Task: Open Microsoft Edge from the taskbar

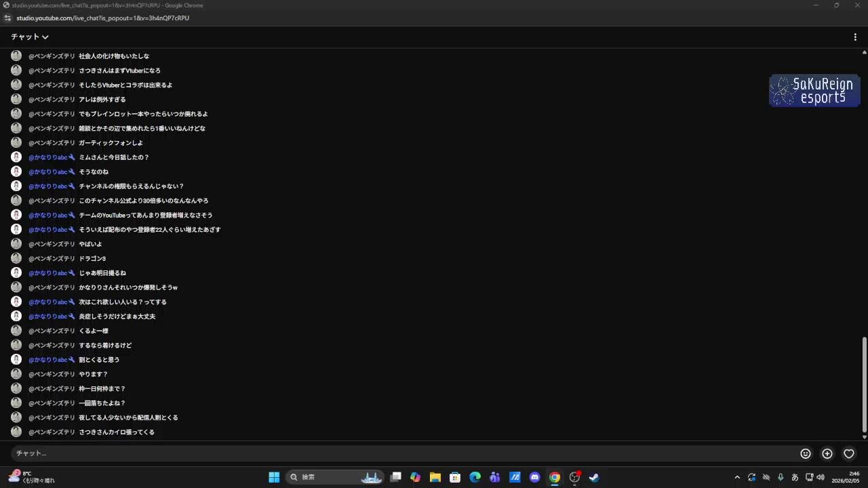Action: point(475,477)
